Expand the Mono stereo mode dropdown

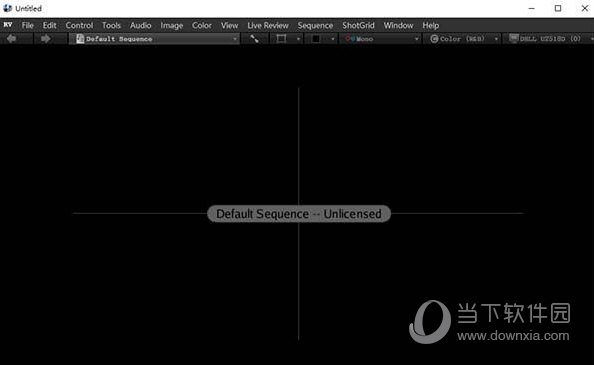coord(381,39)
